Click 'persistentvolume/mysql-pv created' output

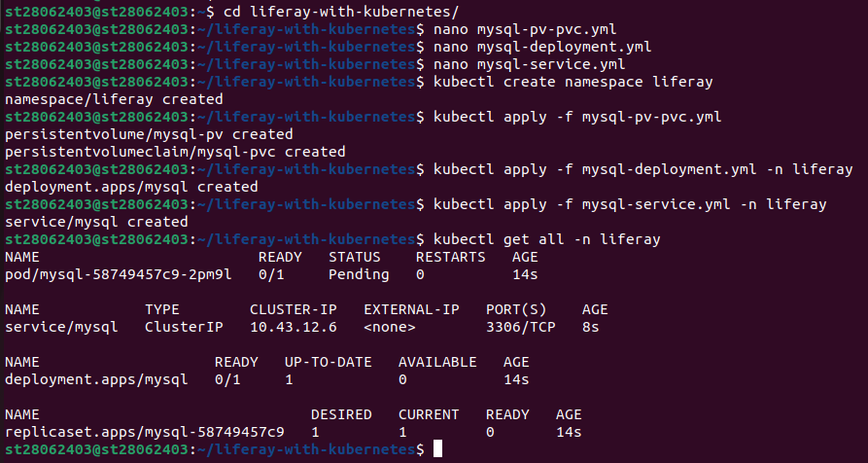tap(149, 134)
